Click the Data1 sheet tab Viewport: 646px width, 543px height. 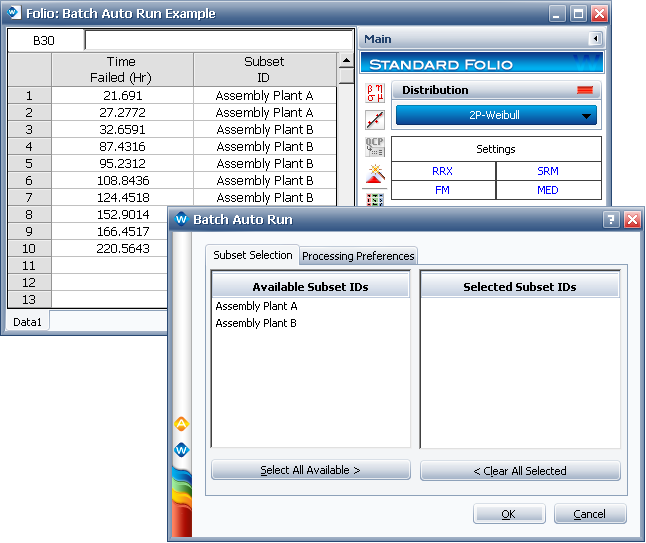(x=25, y=323)
